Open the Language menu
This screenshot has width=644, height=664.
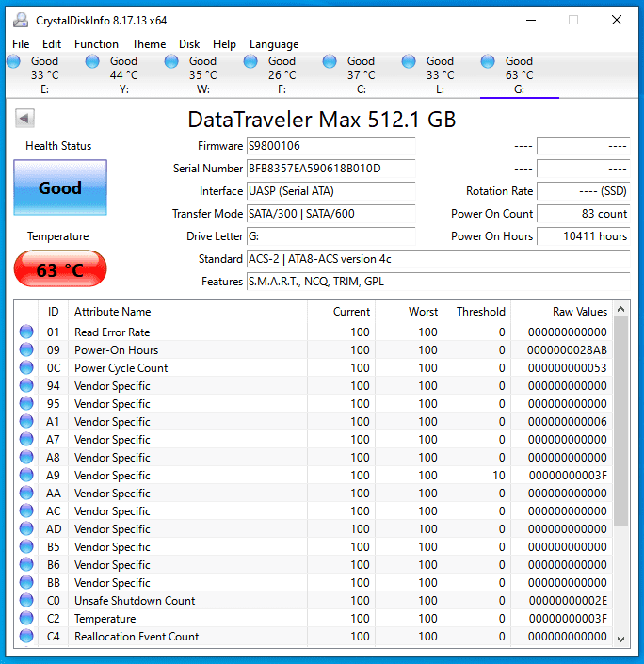[x=274, y=44]
